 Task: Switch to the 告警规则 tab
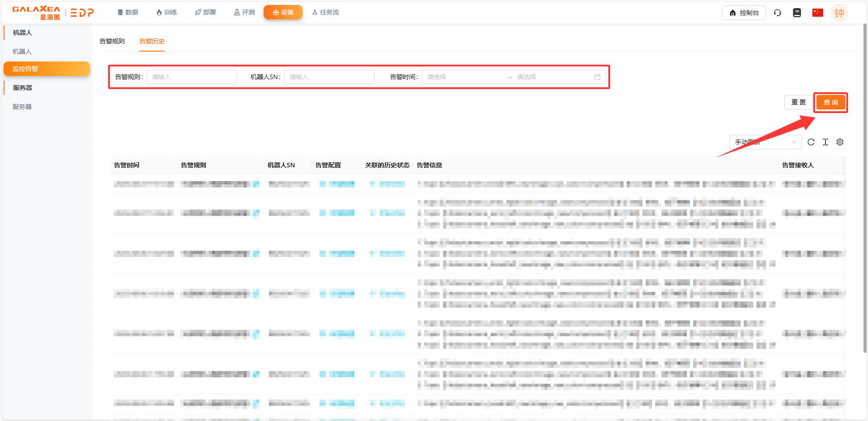[x=112, y=41]
